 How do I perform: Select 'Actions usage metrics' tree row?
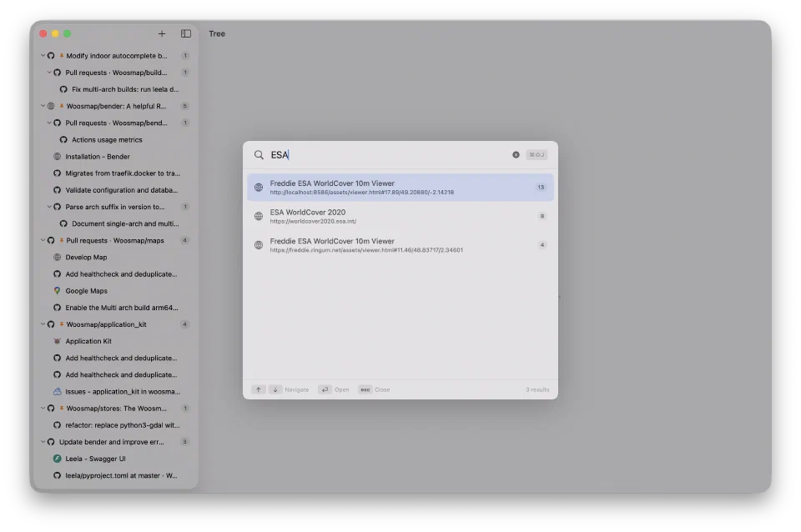pos(114,140)
